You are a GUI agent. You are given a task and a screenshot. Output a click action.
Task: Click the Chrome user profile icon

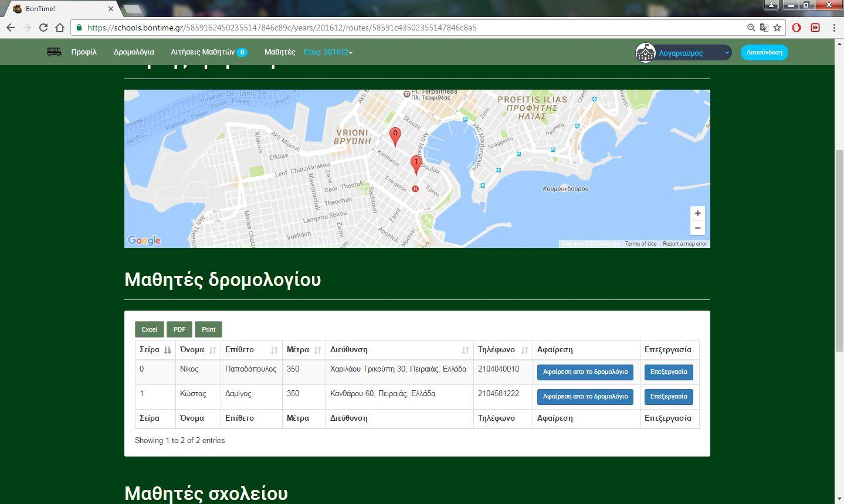771,5
